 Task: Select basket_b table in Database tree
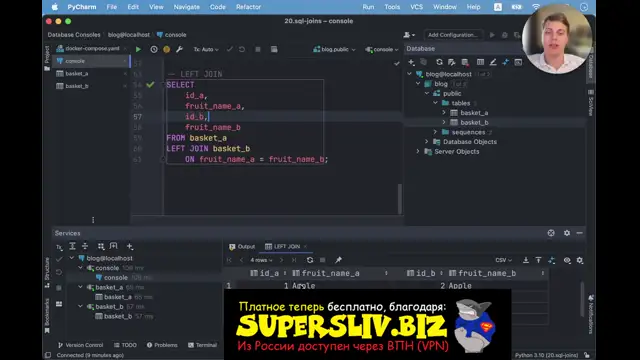click(x=474, y=122)
